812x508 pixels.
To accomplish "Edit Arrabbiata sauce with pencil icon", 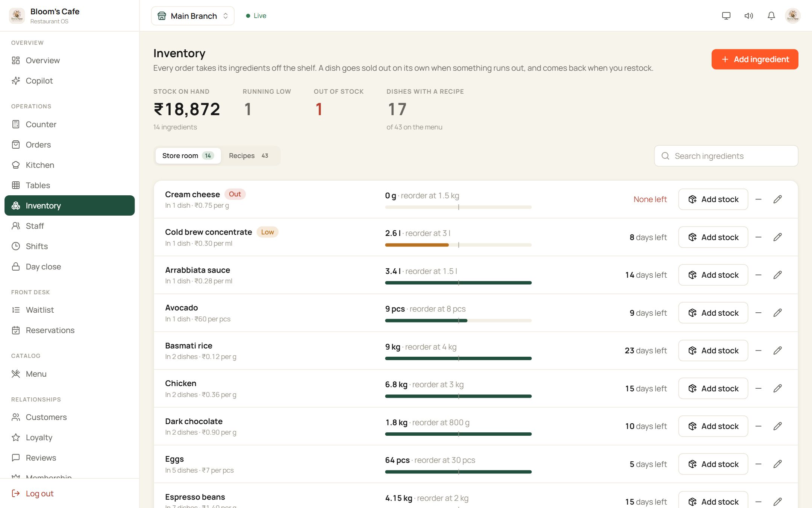I will [777, 275].
